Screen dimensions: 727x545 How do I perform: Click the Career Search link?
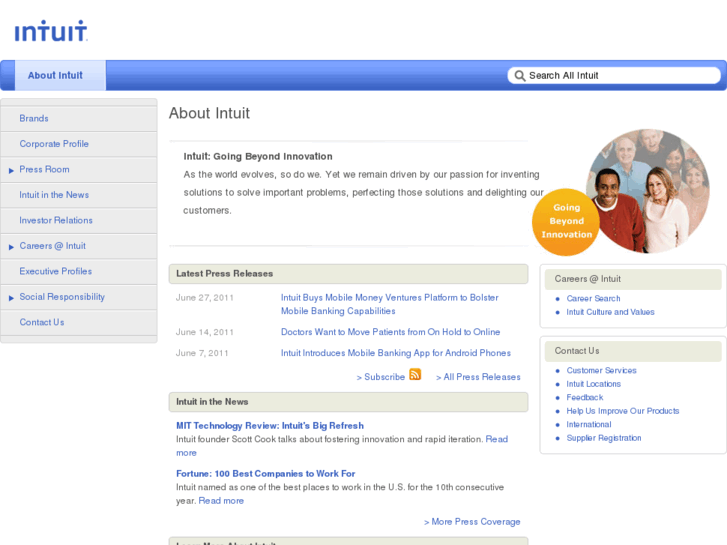click(x=593, y=299)
